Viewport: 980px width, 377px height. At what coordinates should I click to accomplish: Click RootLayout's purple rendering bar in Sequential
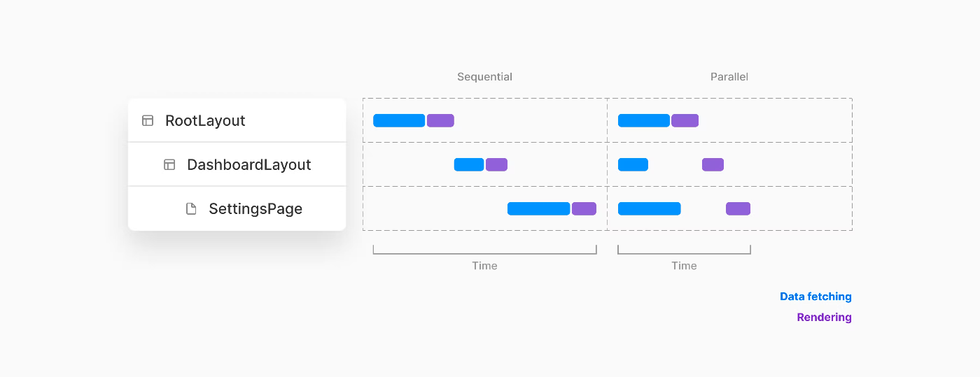(x=440, y=120)
